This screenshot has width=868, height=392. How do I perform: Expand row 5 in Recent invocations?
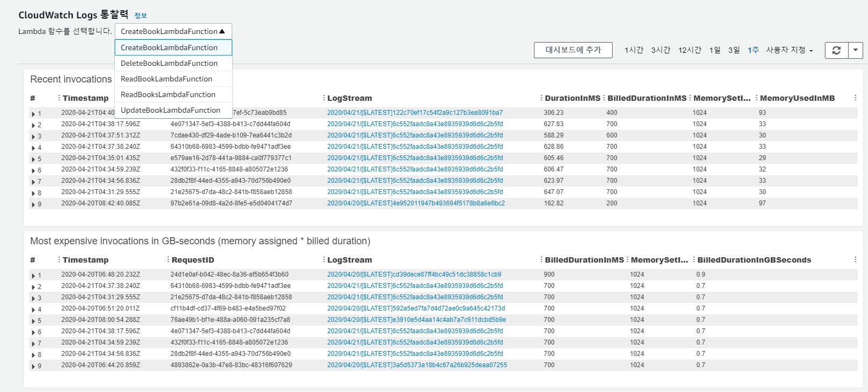pyautogui.click(x=33, y=159)
